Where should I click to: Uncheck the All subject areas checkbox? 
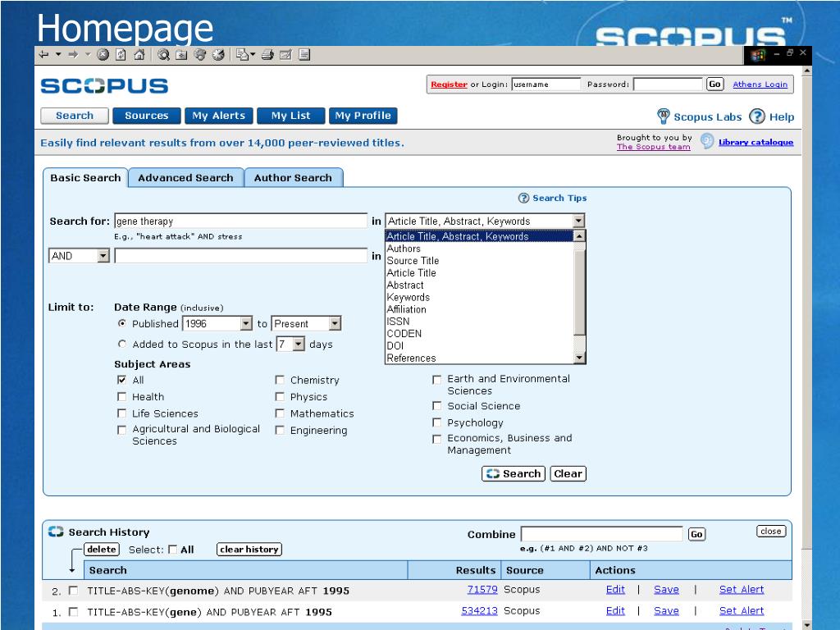[x=121, y=380]
